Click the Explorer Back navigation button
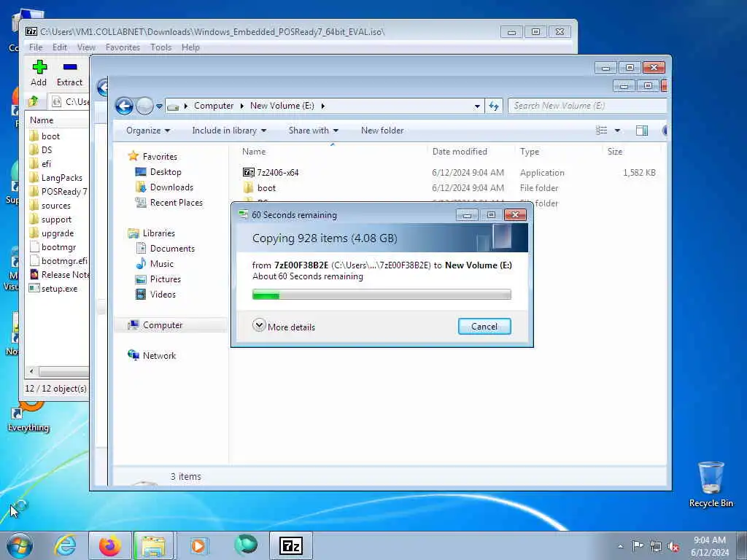 pyautogui.click(x=124, y=106)
